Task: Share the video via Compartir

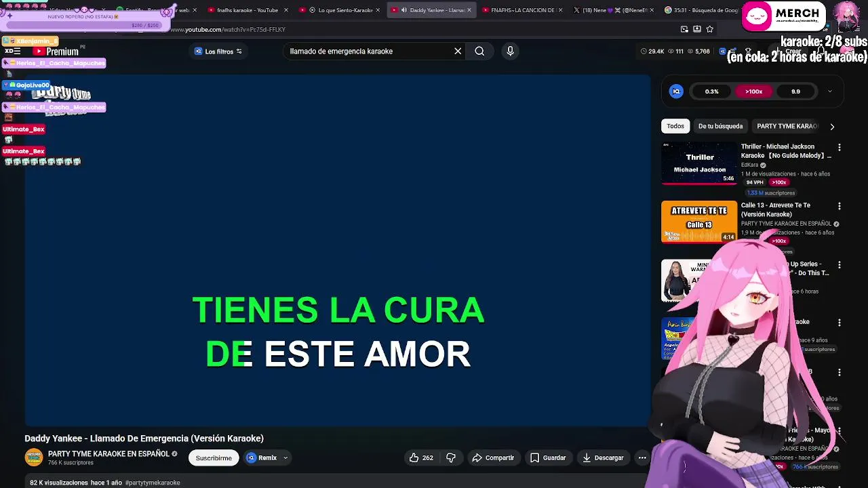Action: click(x=493, y=457)
